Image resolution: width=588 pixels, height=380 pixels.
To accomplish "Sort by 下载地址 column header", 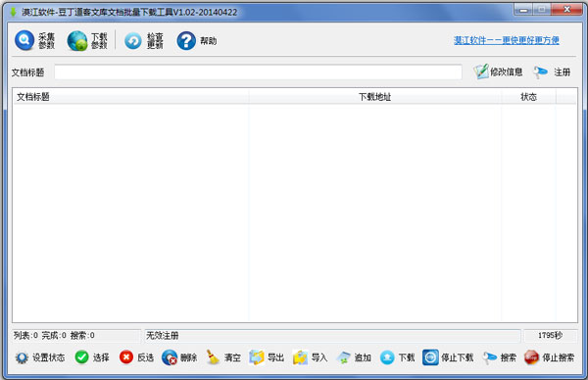I will coord(375,97).
